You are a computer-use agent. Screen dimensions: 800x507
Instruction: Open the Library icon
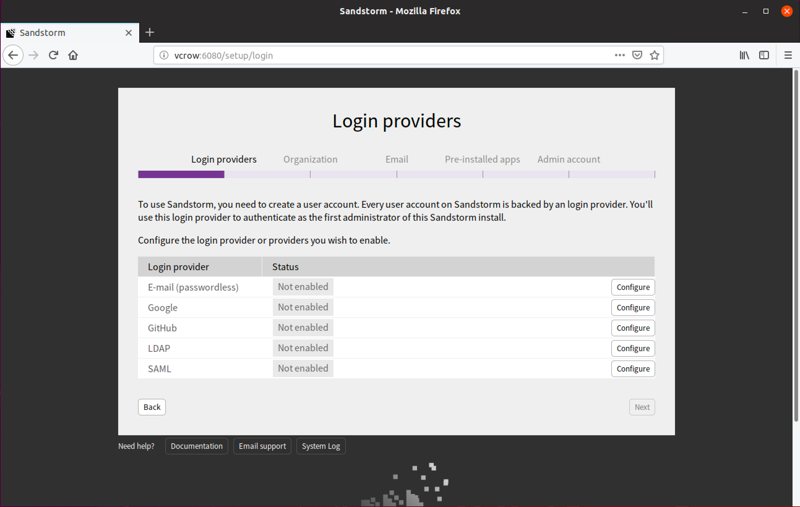[x=744, y=55]
